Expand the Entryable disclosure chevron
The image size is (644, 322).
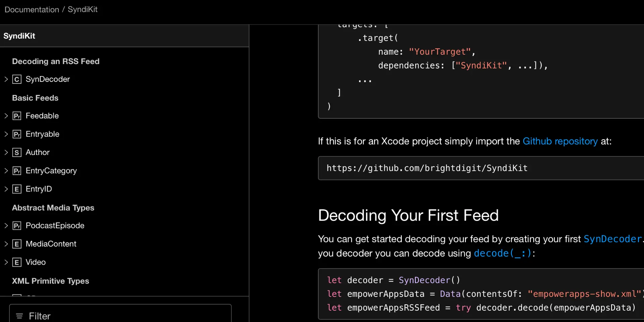tap(6, 134)
